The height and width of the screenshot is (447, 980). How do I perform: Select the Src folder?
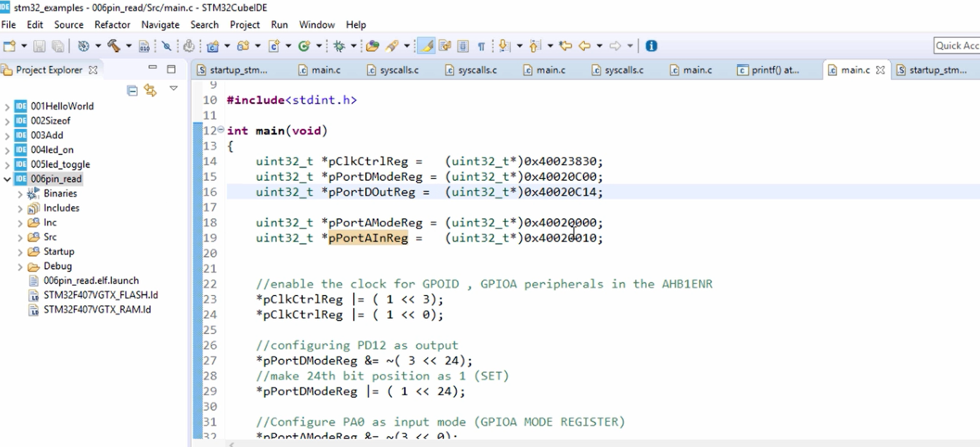tap(50, 237)
